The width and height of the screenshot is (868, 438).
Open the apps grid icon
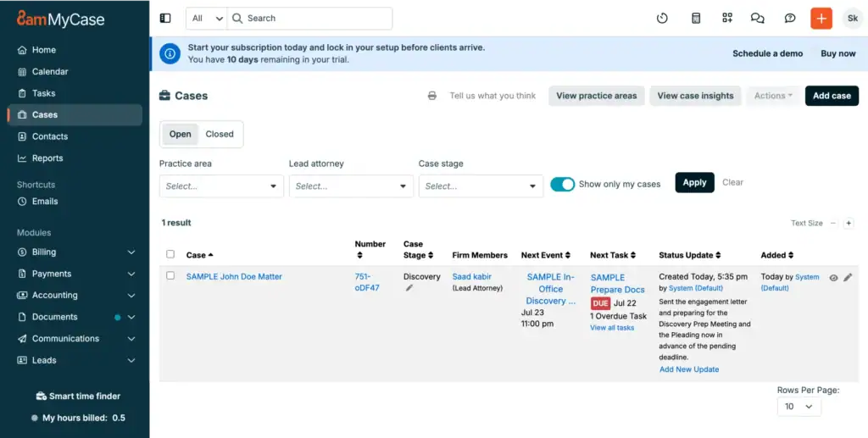point(727,19)
